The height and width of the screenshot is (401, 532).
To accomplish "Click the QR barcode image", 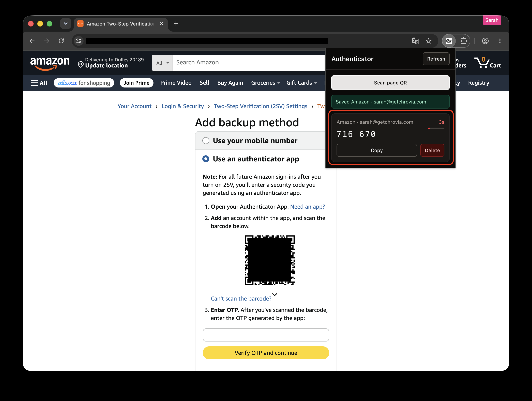I will point(270,260).
